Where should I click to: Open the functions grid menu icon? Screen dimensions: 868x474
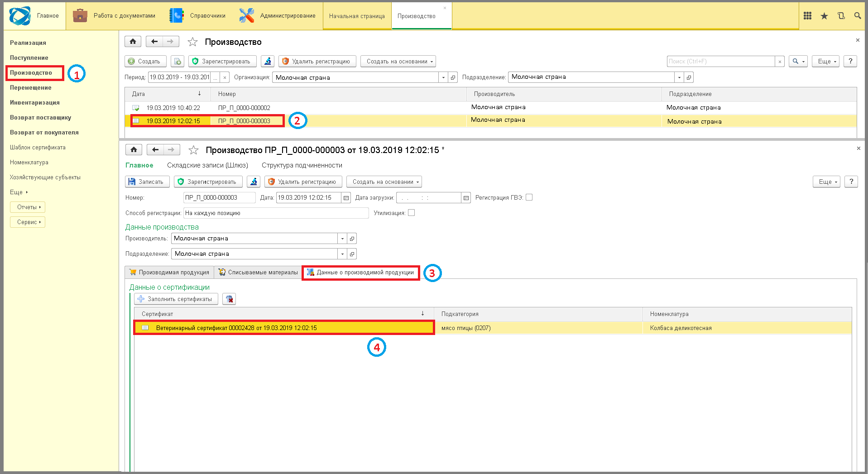807,16
